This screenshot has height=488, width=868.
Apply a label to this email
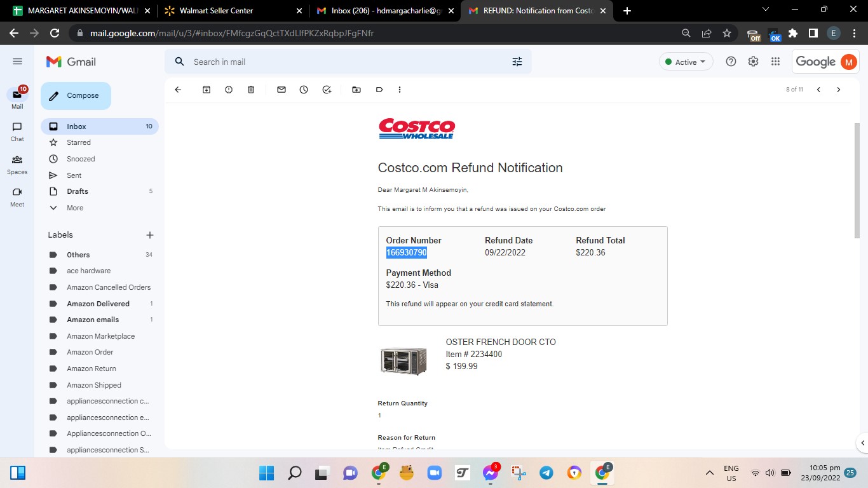379,90
